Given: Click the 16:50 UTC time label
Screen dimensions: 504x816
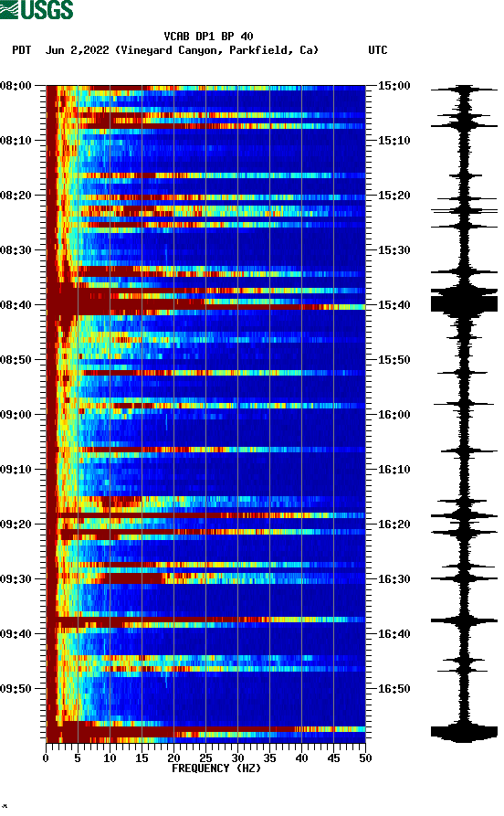Looking at the screenshot, I should (394, 688).
